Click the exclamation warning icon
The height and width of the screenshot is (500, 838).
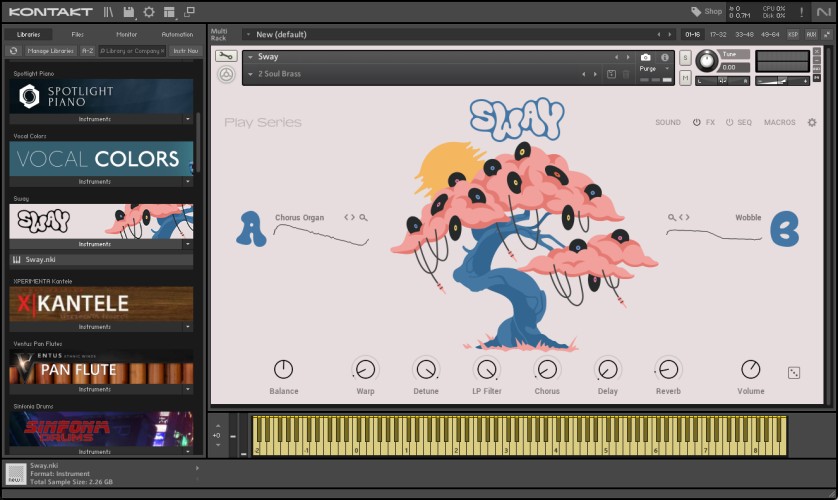coord(801,12)
